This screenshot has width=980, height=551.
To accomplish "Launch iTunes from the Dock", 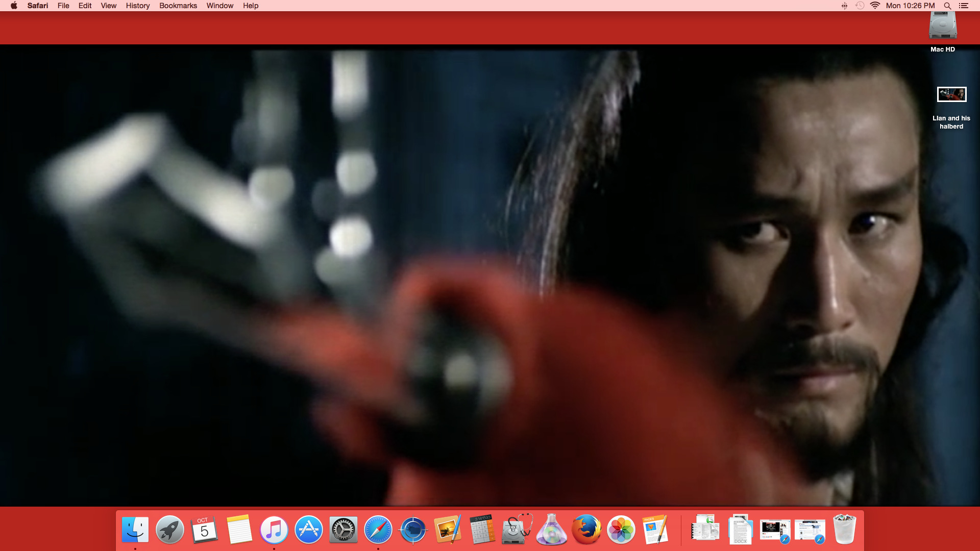I will tap(274, 530).
